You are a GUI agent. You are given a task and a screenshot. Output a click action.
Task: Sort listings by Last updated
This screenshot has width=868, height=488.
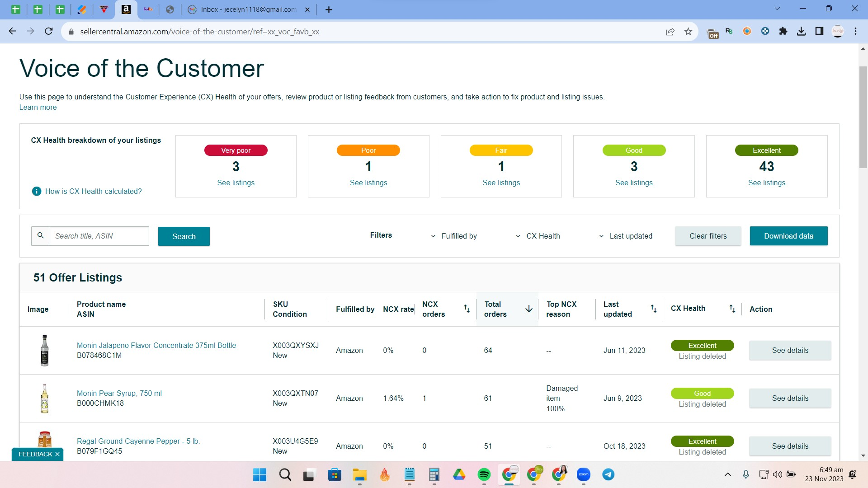point(653,309)
